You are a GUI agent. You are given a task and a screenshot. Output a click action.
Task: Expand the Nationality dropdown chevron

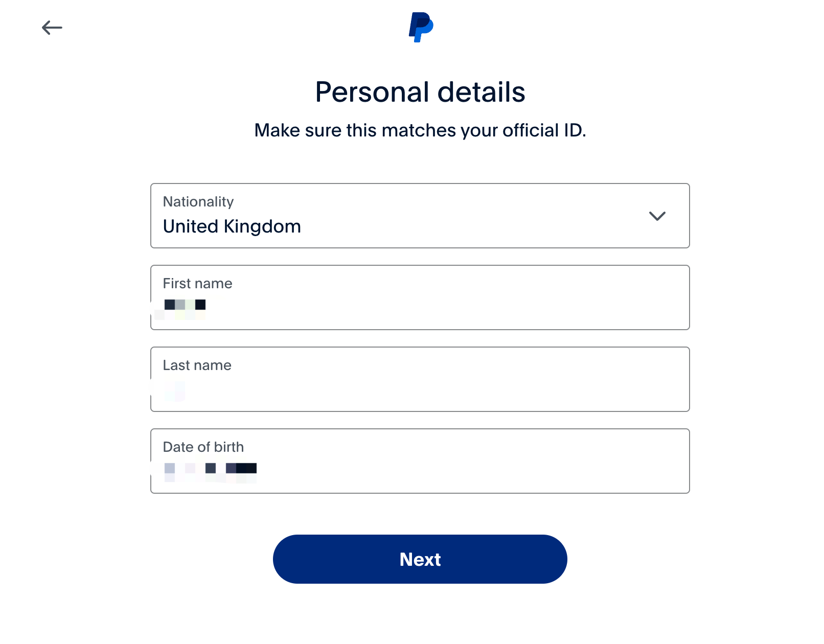657,216
